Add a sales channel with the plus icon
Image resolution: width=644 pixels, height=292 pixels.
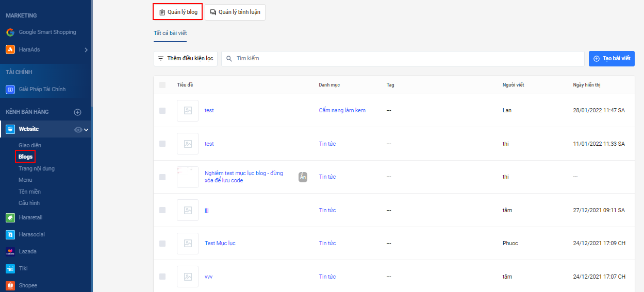78,112
